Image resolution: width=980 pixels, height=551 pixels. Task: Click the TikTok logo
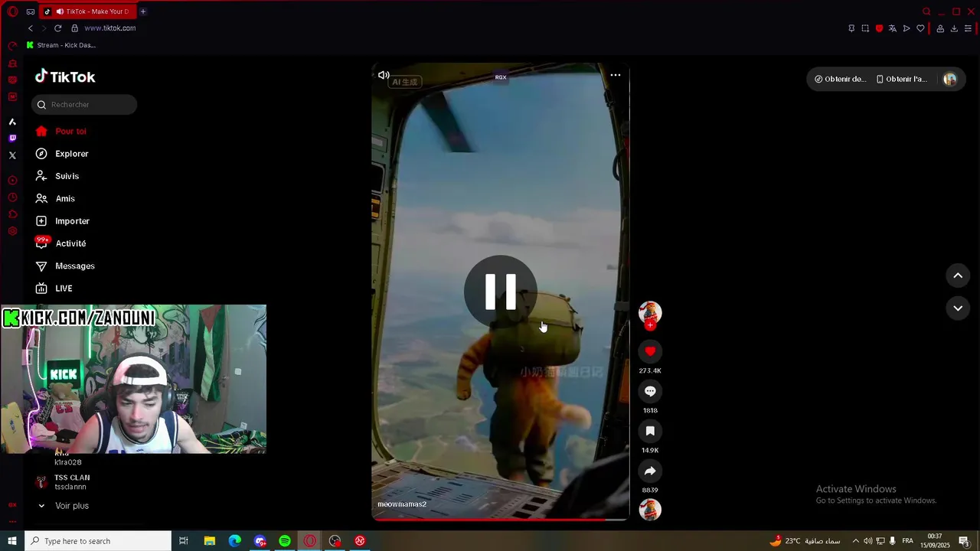pyautogui.click(x=65, y=77)
